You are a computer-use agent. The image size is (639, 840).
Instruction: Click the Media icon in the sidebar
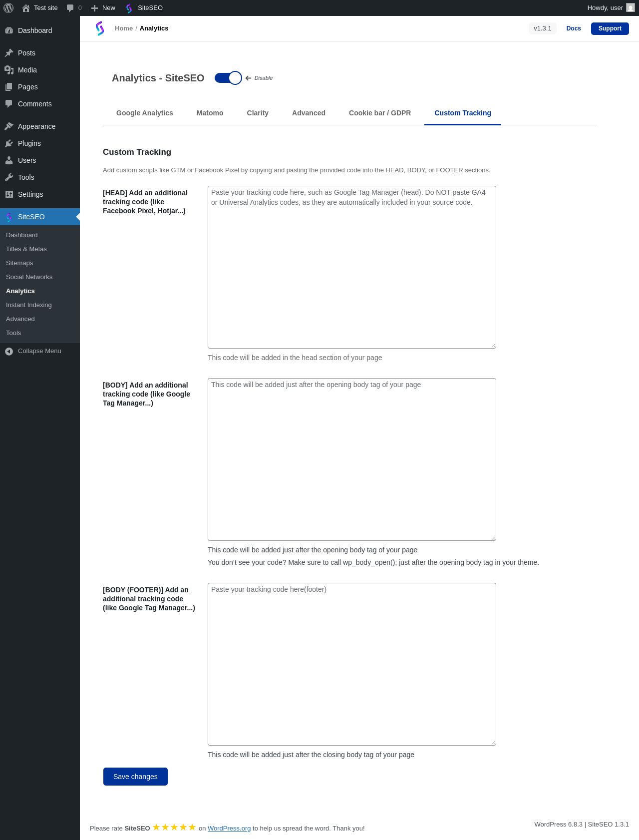[x=9, y=70]
